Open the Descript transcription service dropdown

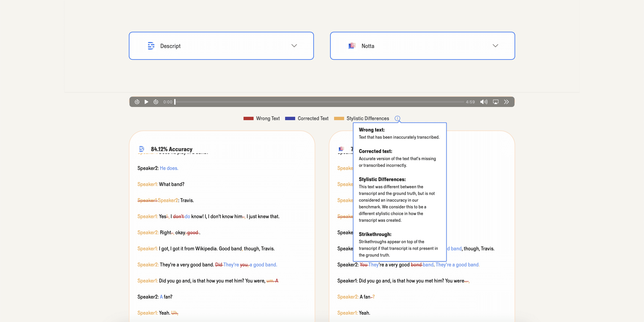(221, 46)
